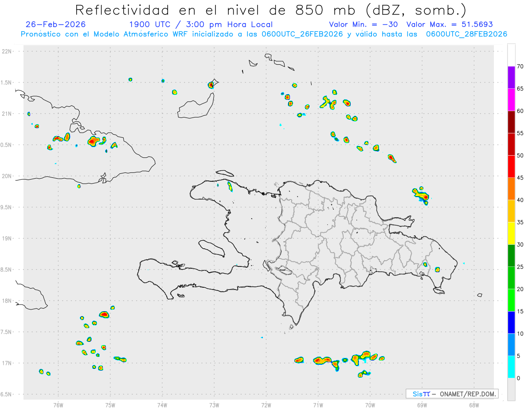Select the yellow 30-35 dBZ colorbar segment
532x411 pixels.
pyautogui.click(x=511, y=233)
